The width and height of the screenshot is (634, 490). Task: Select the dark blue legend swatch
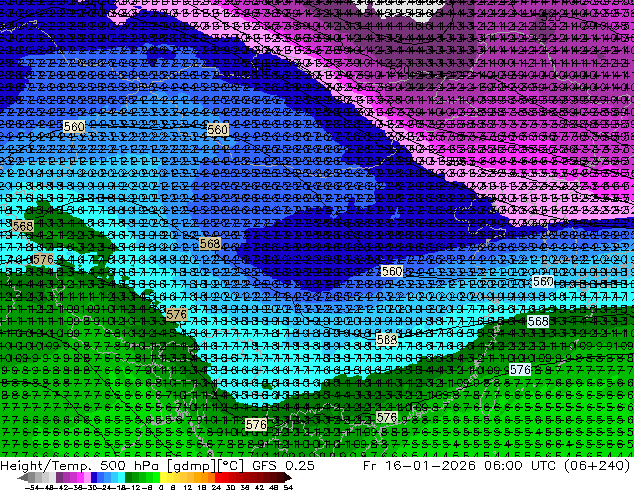pyautogui.click(x=94, y=477)
